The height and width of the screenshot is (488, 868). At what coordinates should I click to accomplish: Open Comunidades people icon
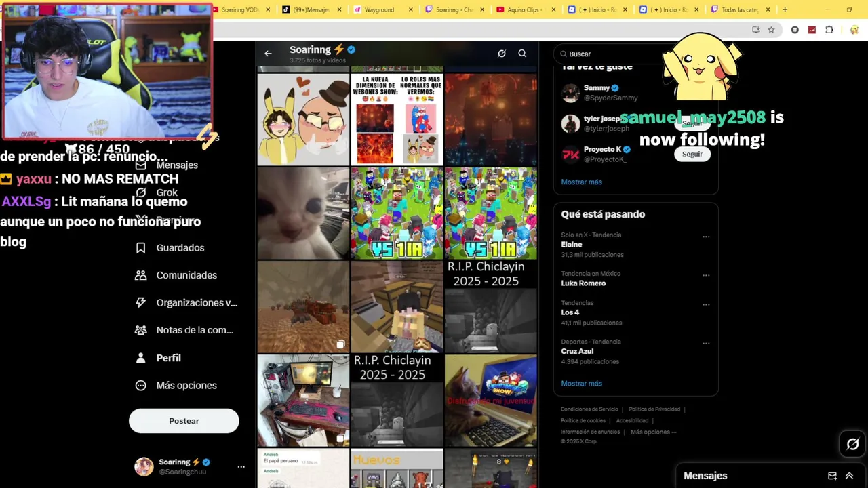point(140,275)
